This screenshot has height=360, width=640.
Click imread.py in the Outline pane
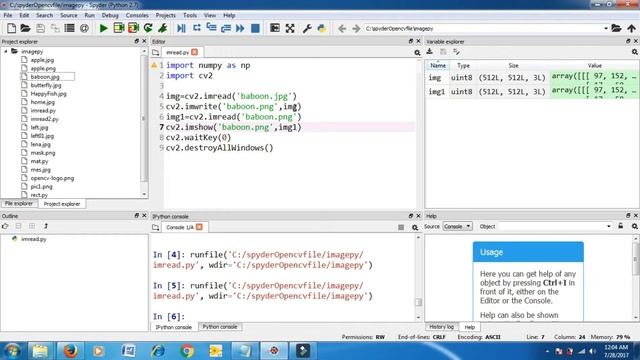pyautogui.click(x=33, y=239)
